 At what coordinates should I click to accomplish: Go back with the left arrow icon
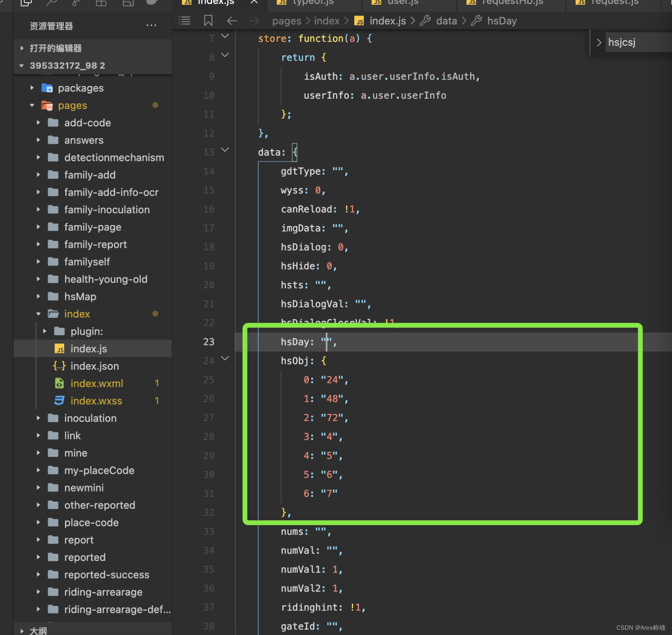(x=232, y=21)
